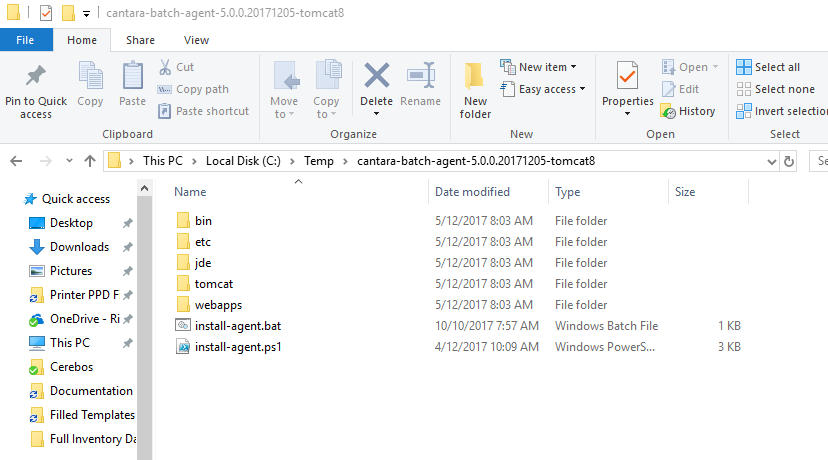Click the New folder icon
Viewport: 828px width, 460px height.
475,77
